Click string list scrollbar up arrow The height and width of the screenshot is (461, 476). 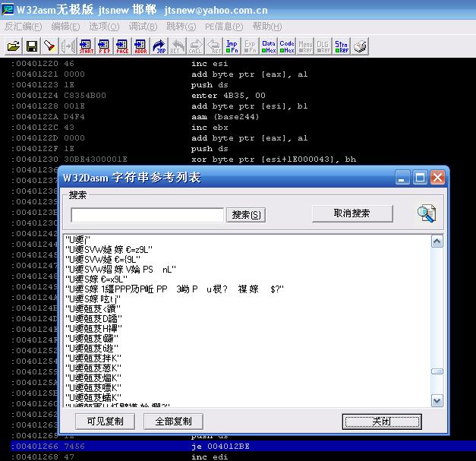click(x=437, y=242)
